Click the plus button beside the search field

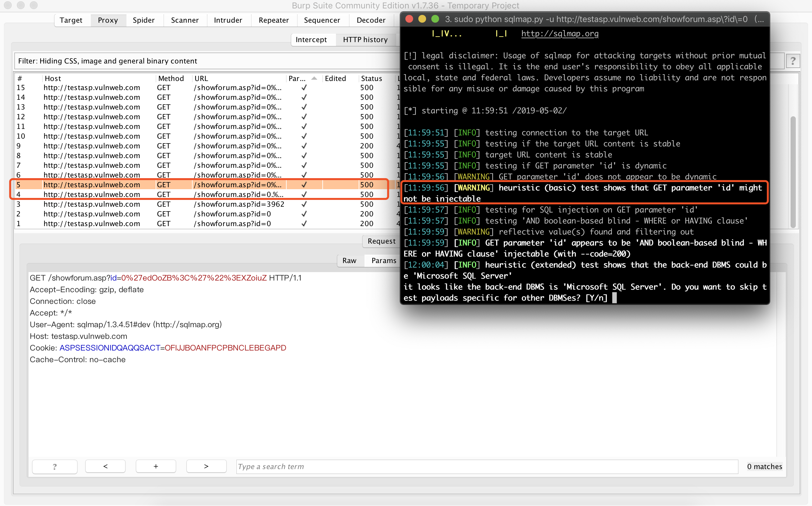[x=155, y=466]
